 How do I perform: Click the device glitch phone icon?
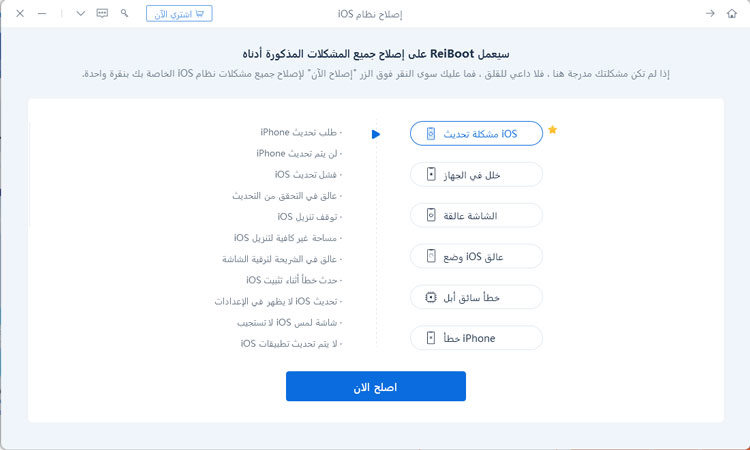[x=431, y=175]
